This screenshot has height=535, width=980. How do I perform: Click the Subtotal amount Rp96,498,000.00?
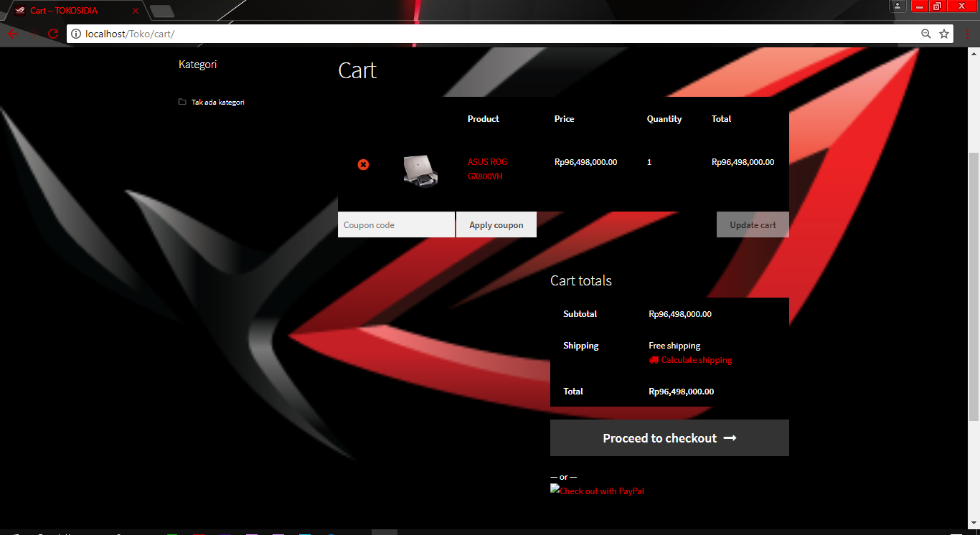(x=680, y=314)
